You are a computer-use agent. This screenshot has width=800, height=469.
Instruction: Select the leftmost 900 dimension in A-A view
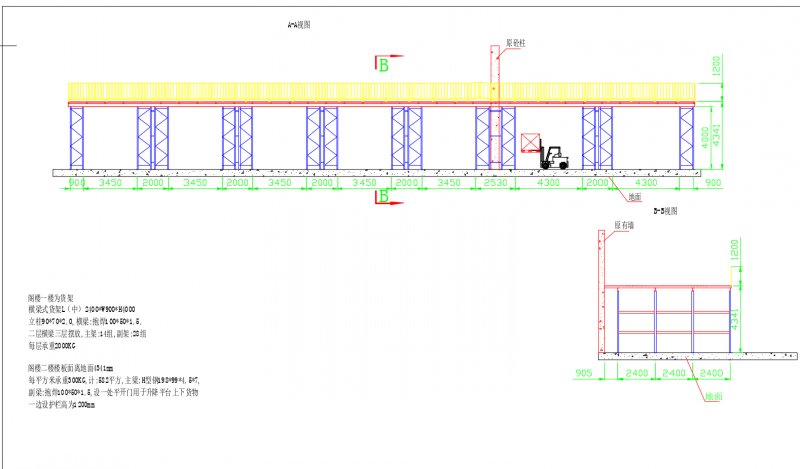(x=78, y=184)
